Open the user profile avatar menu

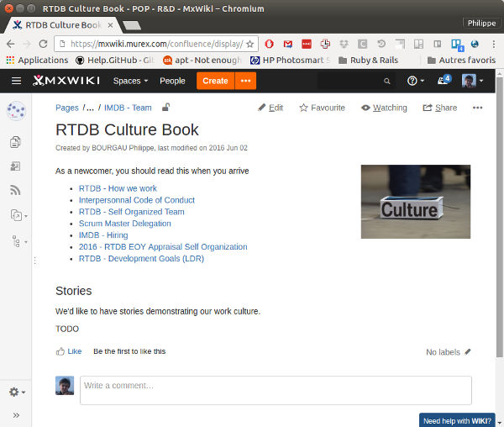(x=472, y=81)
